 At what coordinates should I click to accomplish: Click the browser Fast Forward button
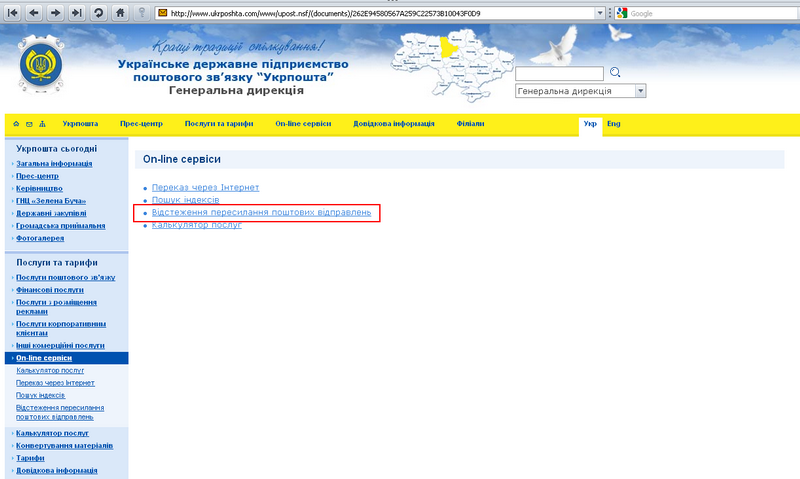[x=77, y=13]
